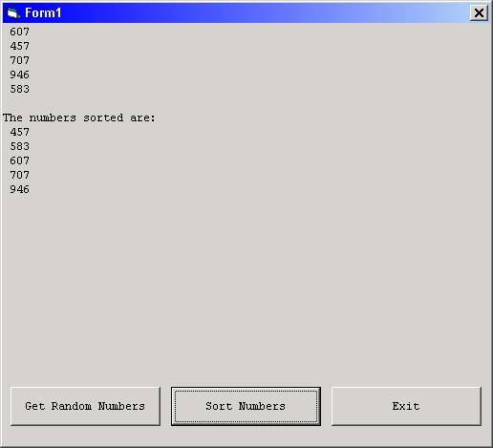Pick 583 at the end of the unsorted list
Image resolution: width=493 pixels, height=448 pixels.
(19, 89)
